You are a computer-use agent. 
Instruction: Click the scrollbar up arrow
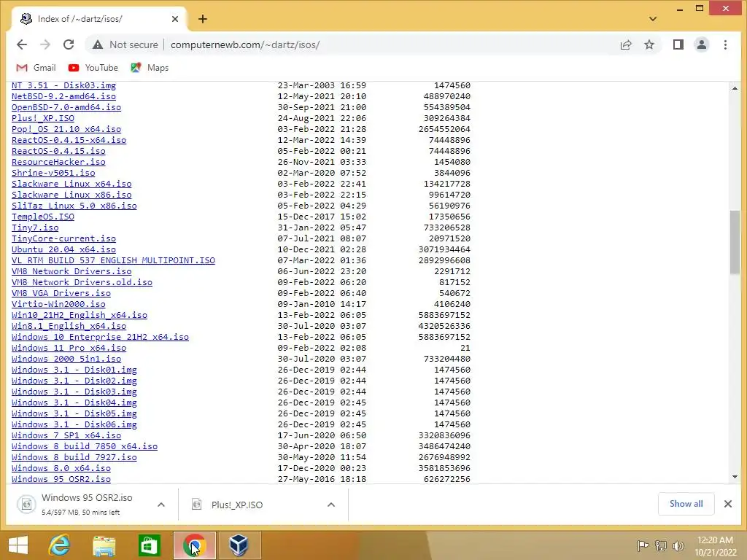[x=735, y=88]
